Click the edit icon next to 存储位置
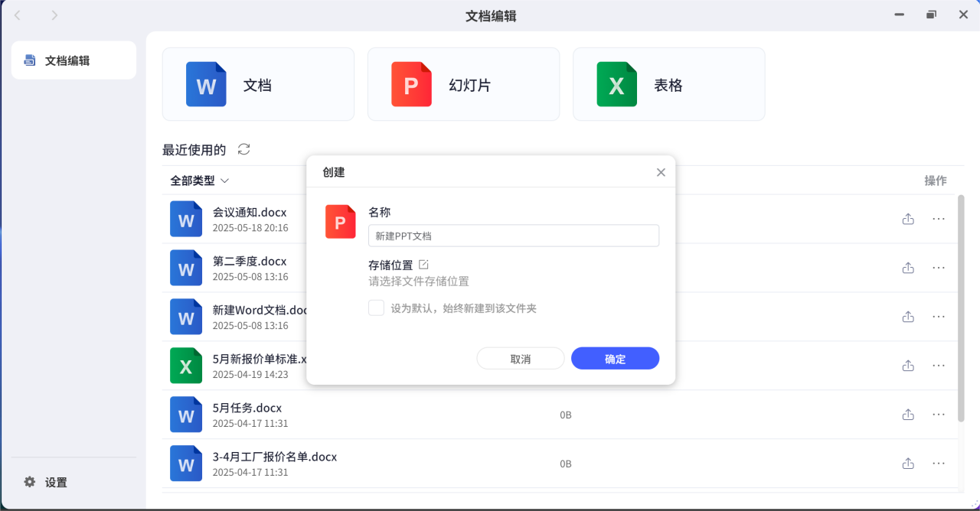 (x=423, y=265)
